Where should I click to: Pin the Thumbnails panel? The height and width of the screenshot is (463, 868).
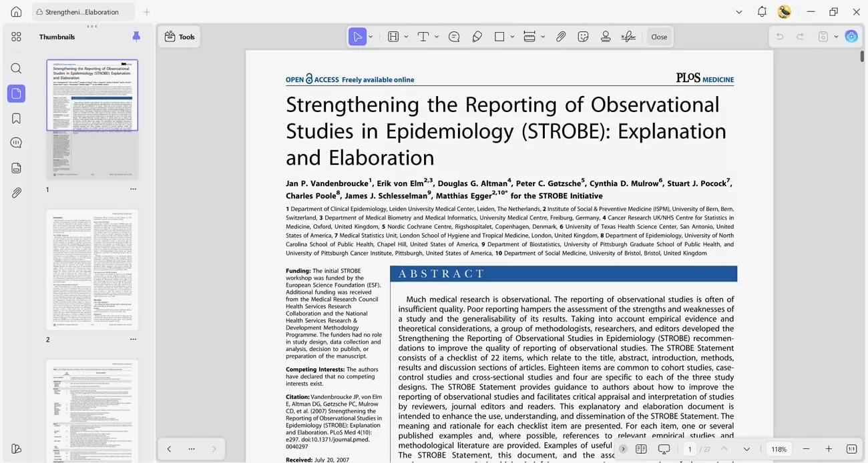point(136,37)
